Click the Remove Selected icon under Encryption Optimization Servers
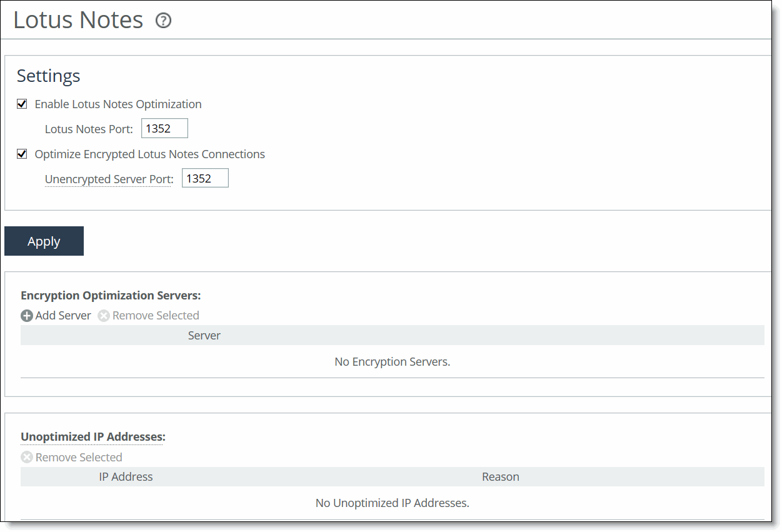Image resolution: width=782 pixels, height=532 pixels. [x=104, y=316]
